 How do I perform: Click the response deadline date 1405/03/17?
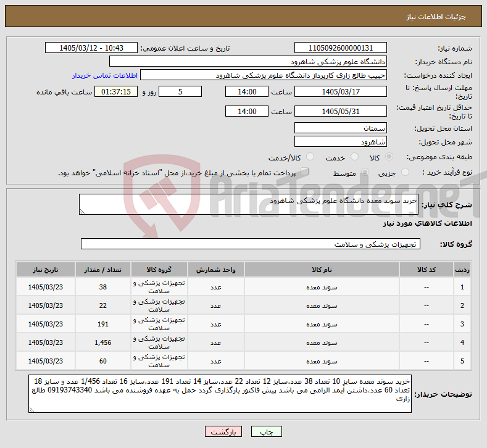(340, 91)
